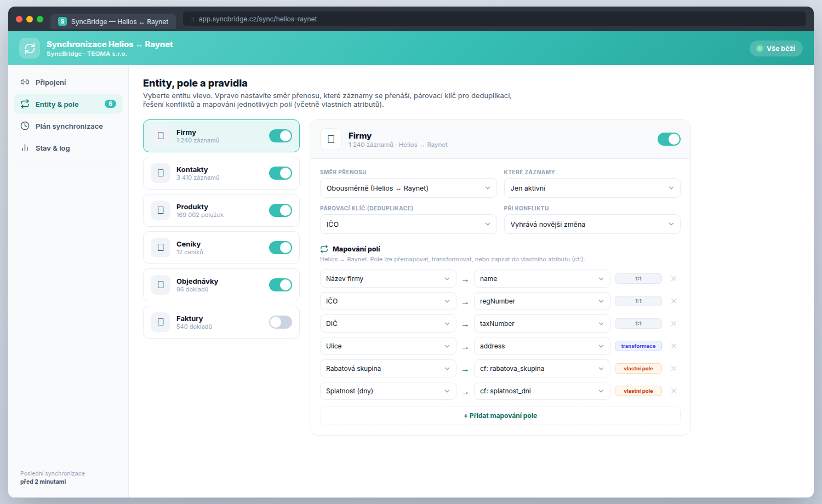Open the Při konfliktu dropdown
Screen dimensions: 822x504
point(592,224)
